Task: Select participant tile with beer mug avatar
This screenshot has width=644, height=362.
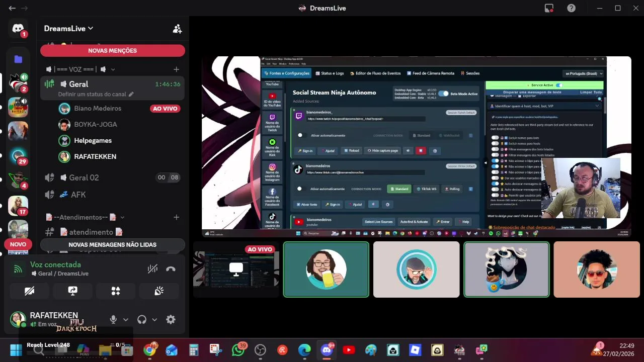Action: tap(326, 269)
